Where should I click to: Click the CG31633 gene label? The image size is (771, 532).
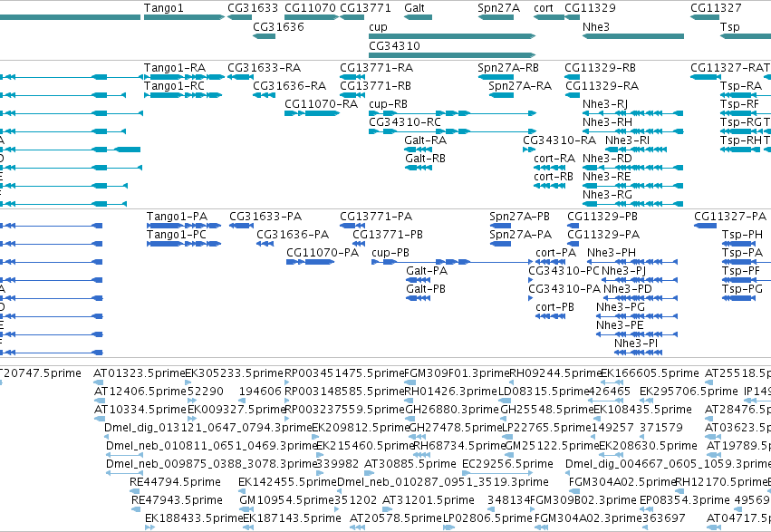click(253, 8)
